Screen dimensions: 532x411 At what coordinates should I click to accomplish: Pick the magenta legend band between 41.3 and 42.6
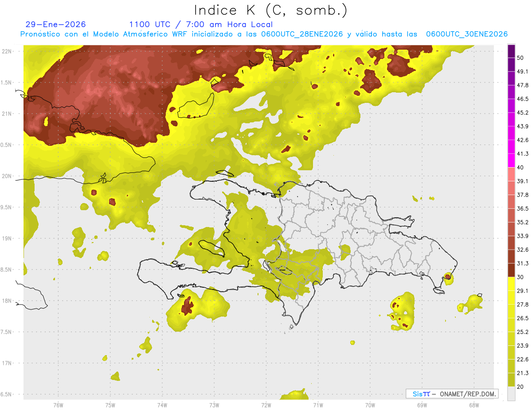(x=511, y=147)
